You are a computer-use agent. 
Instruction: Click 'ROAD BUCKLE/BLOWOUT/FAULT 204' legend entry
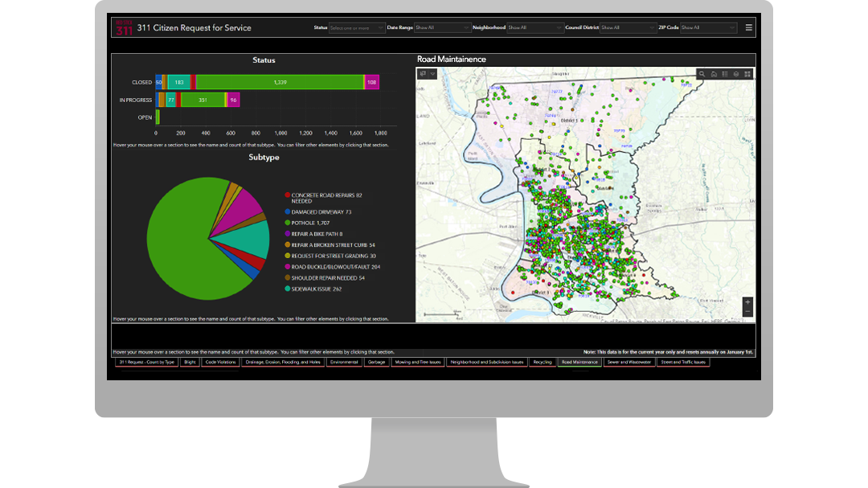[333, 267]
